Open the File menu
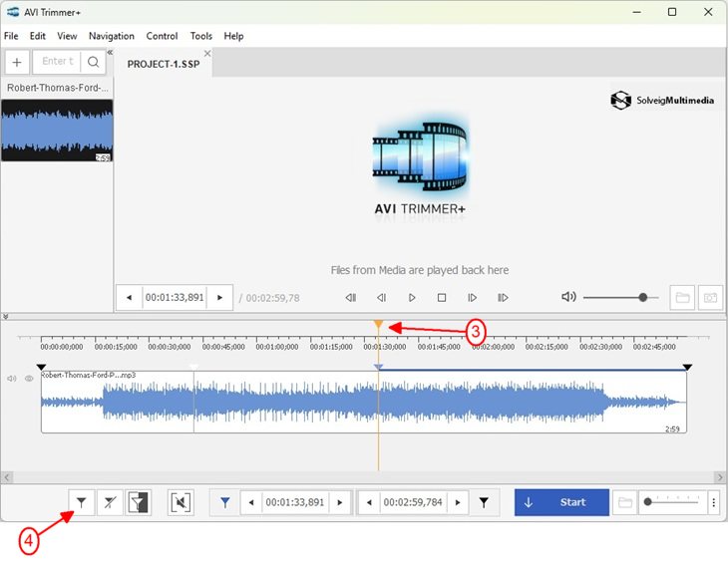Screen dimensions: 728x563 point(11,36)
